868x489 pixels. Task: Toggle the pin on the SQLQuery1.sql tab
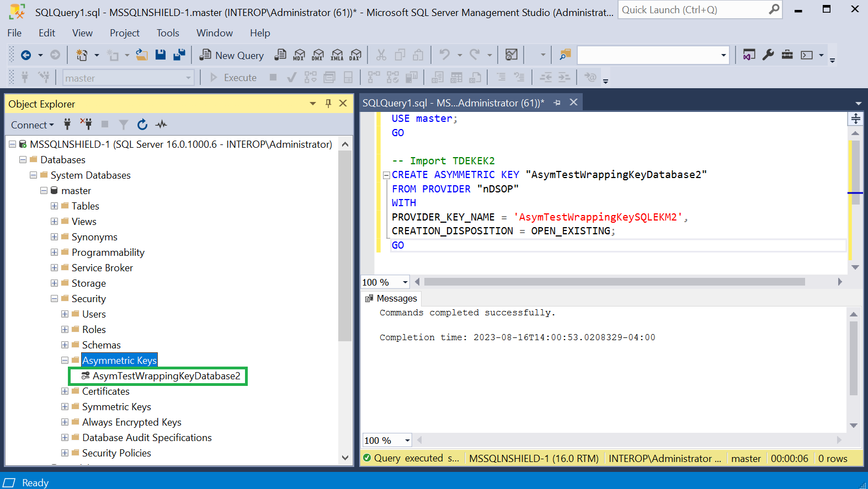point(557,103)
